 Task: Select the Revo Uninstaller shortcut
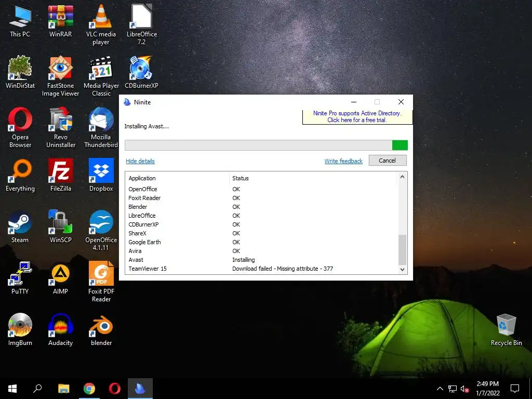[61, 128]
